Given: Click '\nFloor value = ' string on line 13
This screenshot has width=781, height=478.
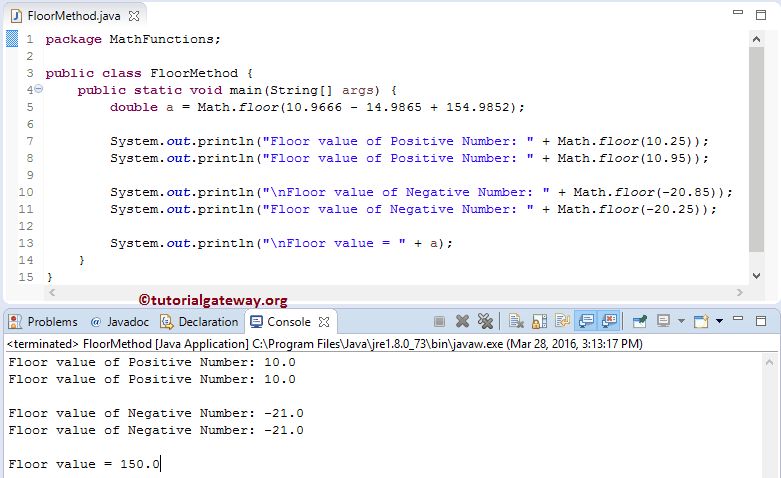Looking at the screenshot, I should pos(334,243).
